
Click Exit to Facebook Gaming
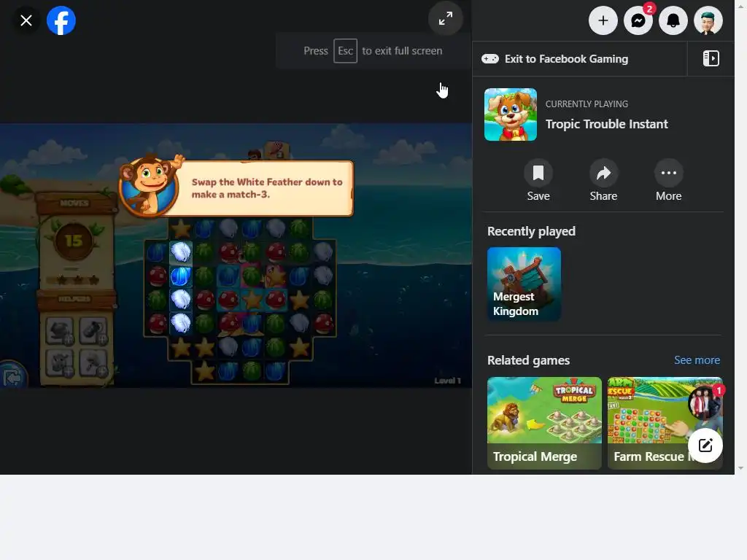[x=580, y=58]
